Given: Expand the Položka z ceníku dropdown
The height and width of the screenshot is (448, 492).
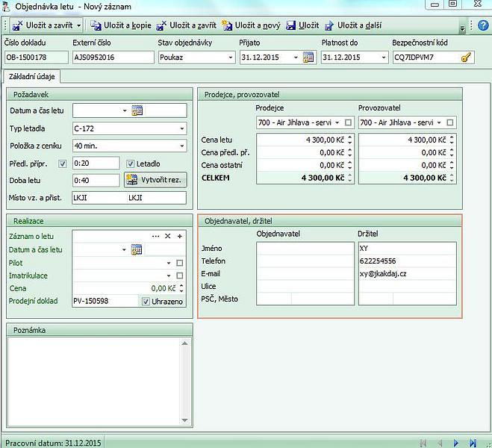Looking at the screenshot, I should coord(182,146).
